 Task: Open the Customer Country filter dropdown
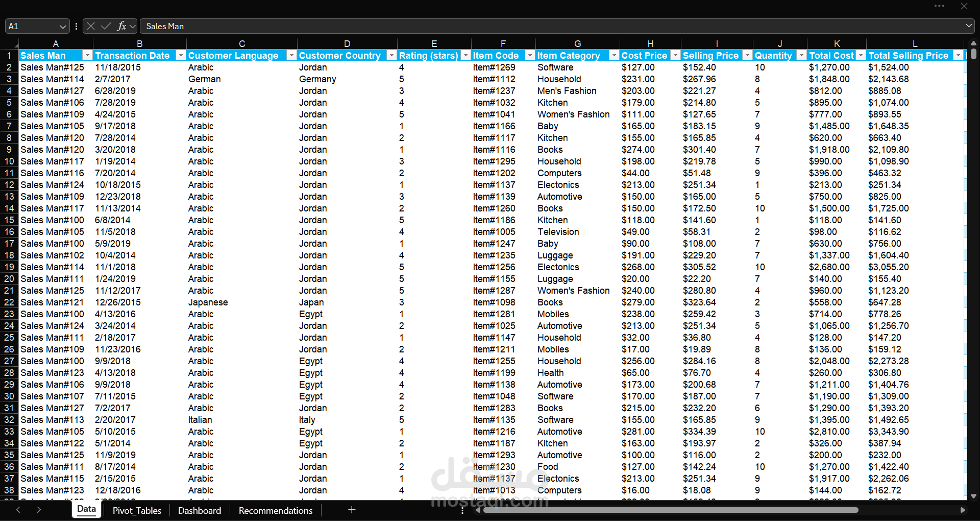(391, 55)
